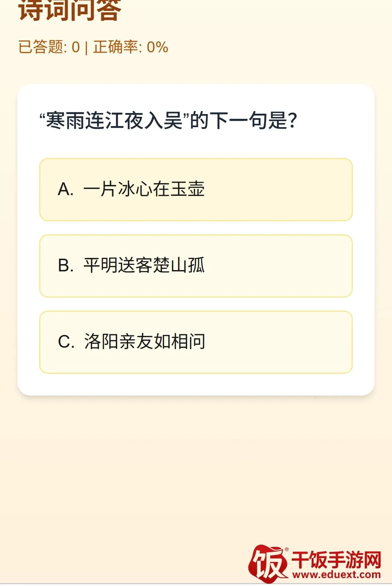This screenshot has width=392, height=586.
Task: Click the red 饭 logo icon
Action: tap(268, 563)
